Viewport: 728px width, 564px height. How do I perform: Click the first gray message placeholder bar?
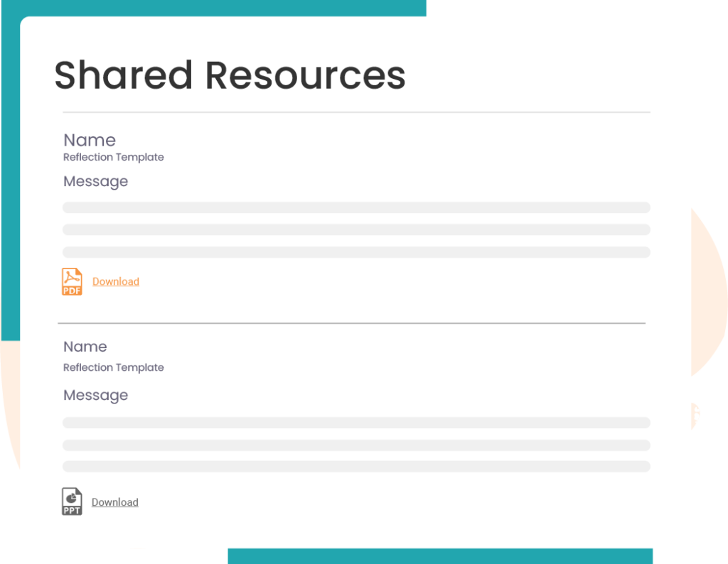click(355, 207)
